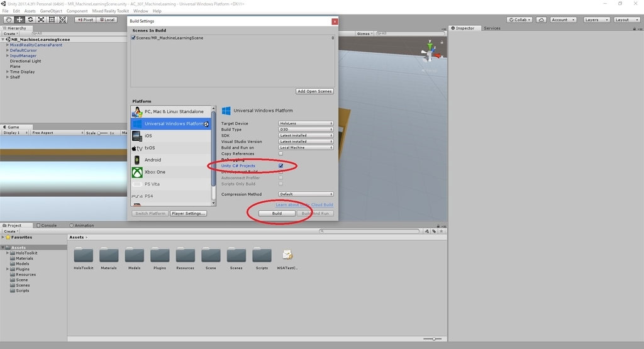The width and height of the screenshot is (644, 349).
Task: Select Universal Windows Platform in the list
Action: pyautogui.click(x=171, y=124)
